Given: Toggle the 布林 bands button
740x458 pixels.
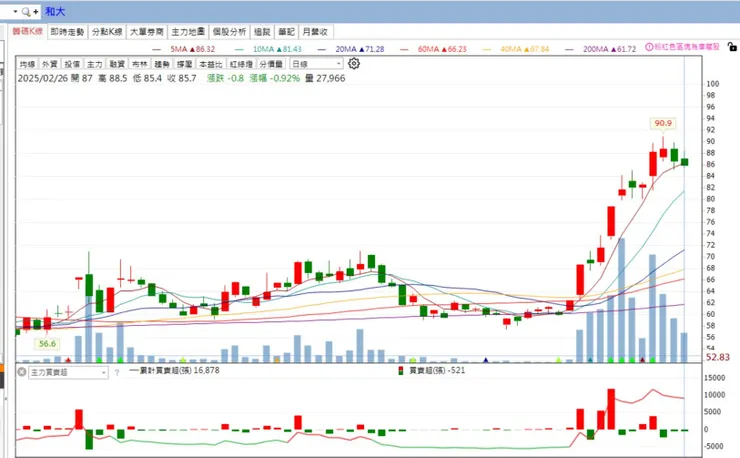Looking at the screenshot, I should [x=139, y=64].
